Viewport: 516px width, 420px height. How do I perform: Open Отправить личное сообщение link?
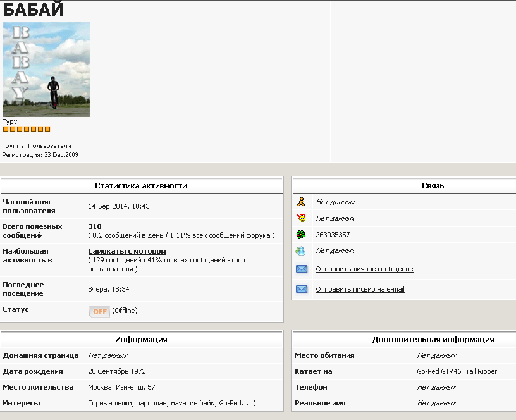(364, 269)
